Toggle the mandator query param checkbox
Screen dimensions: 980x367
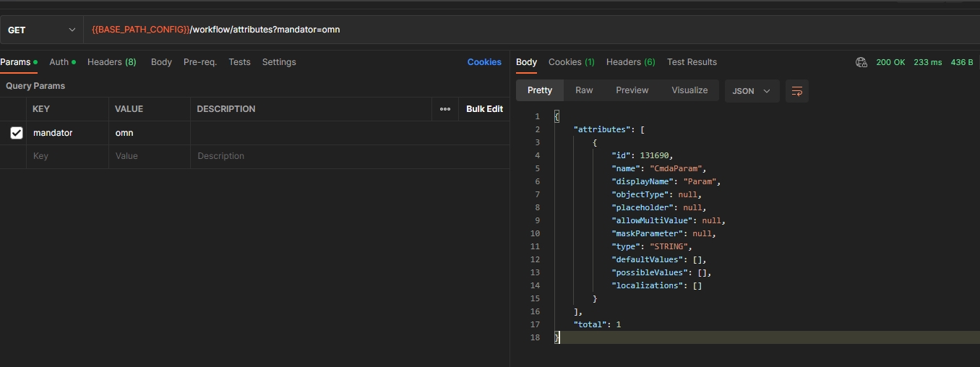pyautogui.click(x=17, y=133)
